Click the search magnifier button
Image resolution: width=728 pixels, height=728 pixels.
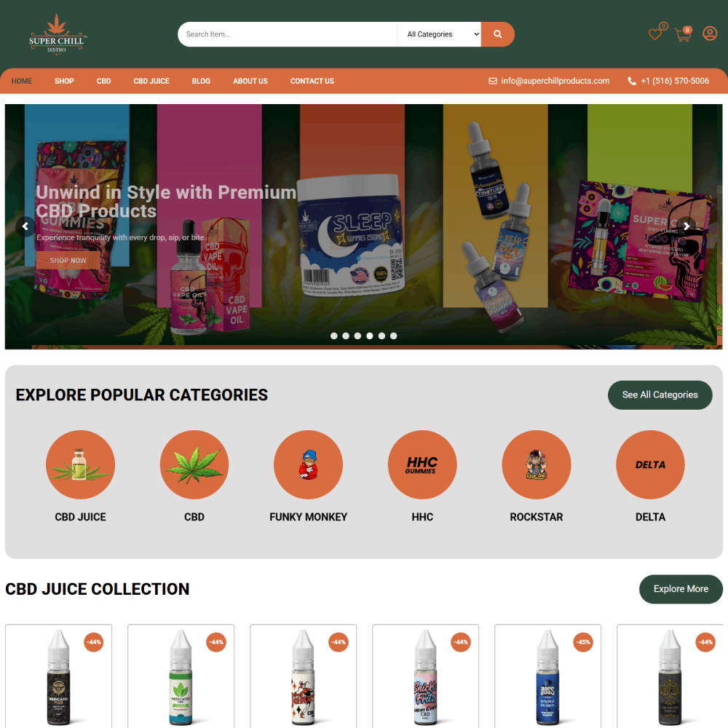[x=497, y=34]
